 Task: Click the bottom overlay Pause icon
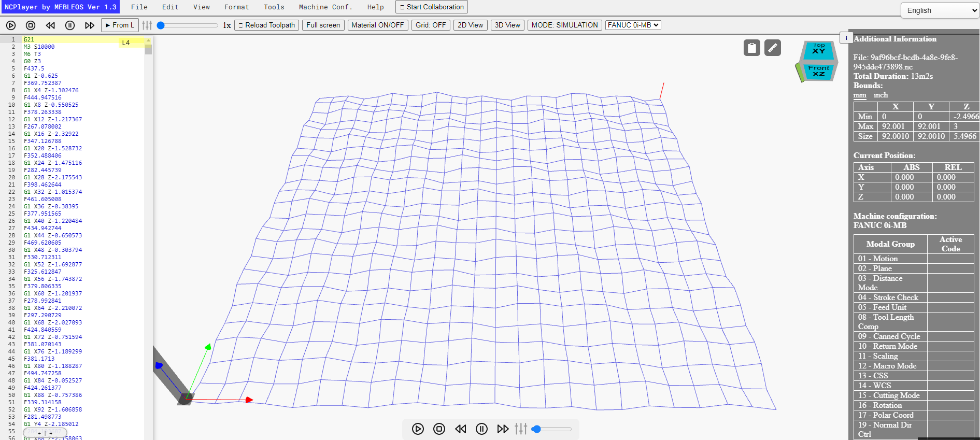tap(482, 429)
